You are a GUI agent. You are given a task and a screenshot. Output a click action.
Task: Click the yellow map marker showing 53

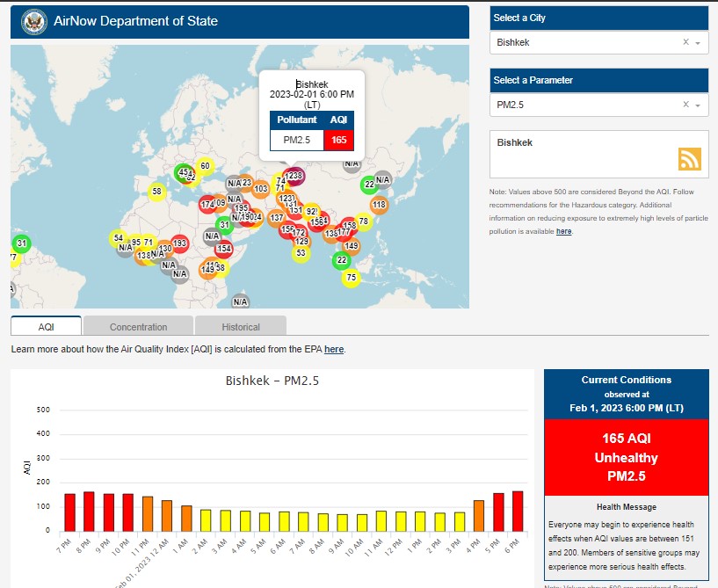click(x=301, y=253)
